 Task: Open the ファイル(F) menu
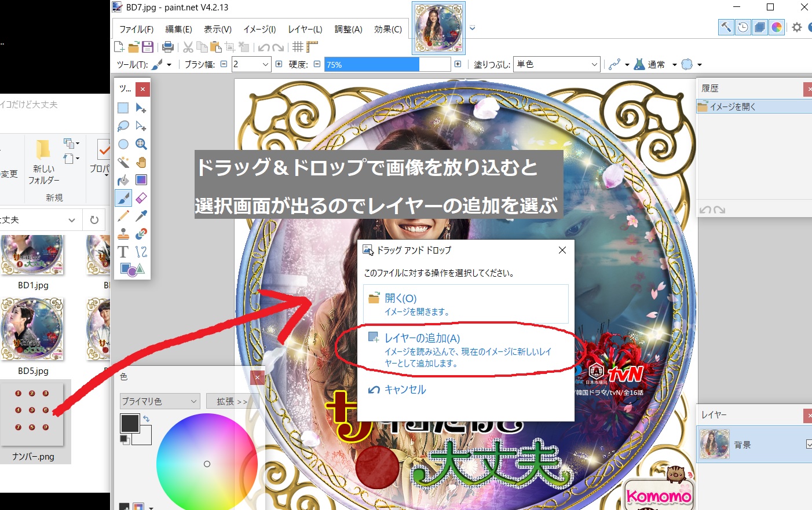click(136, 29)
